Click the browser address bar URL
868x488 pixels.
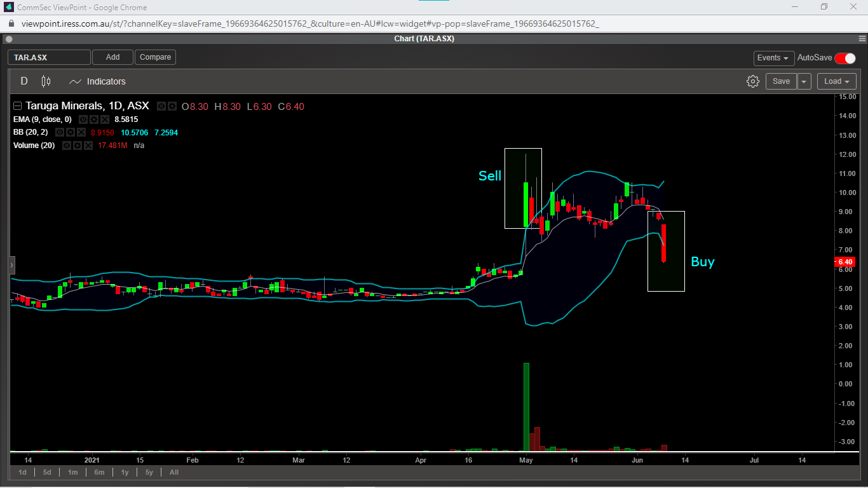pyautogui.click(x=310, y=24)
